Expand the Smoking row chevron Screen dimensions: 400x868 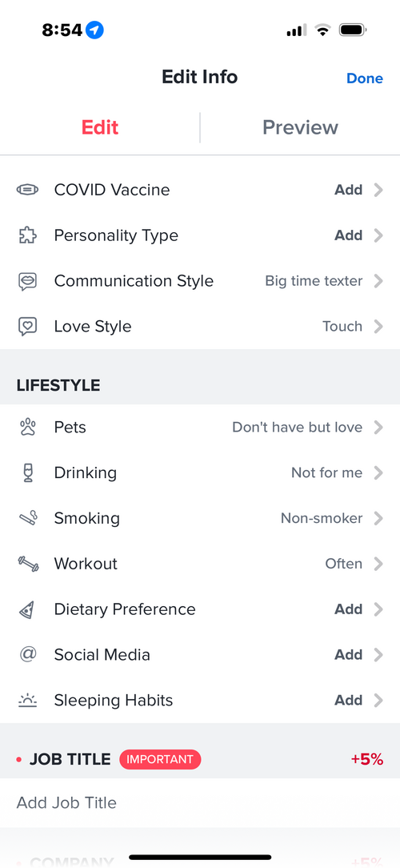click(x=378, y=518)
